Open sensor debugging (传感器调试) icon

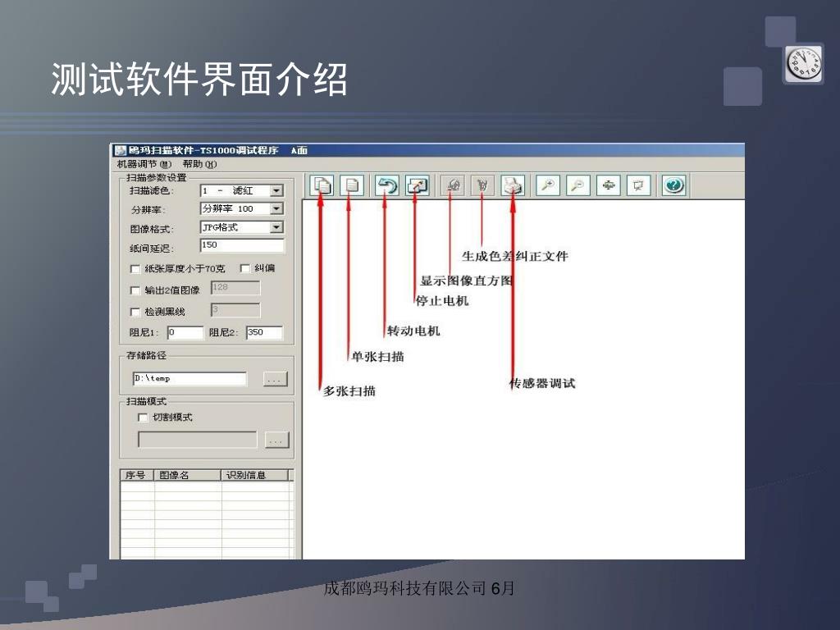pos(513,186)
